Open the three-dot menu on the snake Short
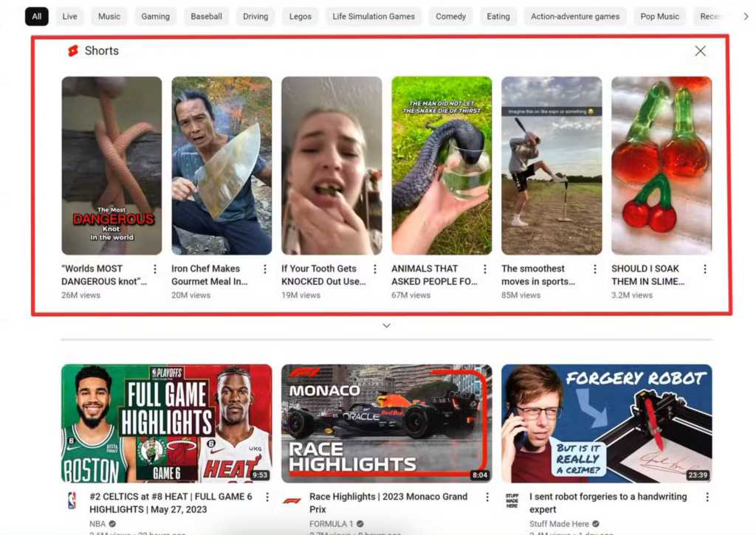Viewport: 756px width, 535px height. tap(485, 269)
